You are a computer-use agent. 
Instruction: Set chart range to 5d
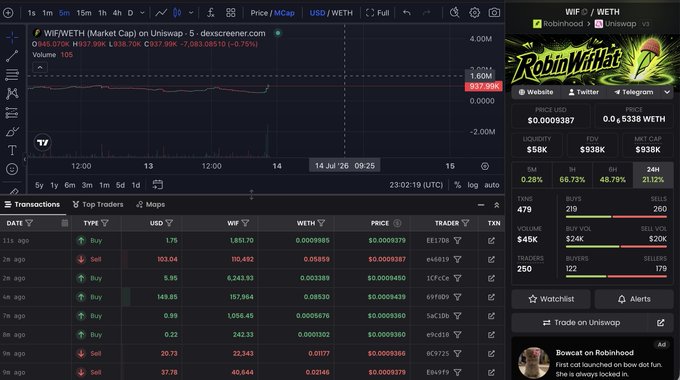120,185
